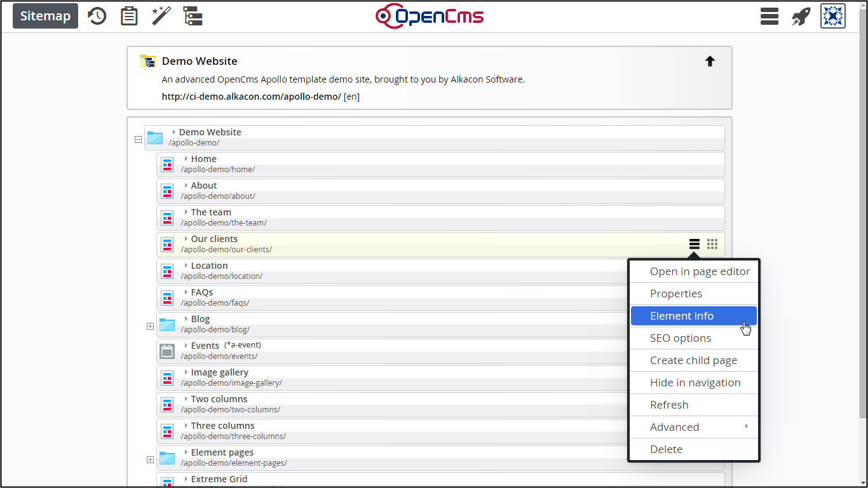868x488 pixels.
Task: Open the sitemap tree view icon
Action: pyautogui.click(x=193, y=16)
